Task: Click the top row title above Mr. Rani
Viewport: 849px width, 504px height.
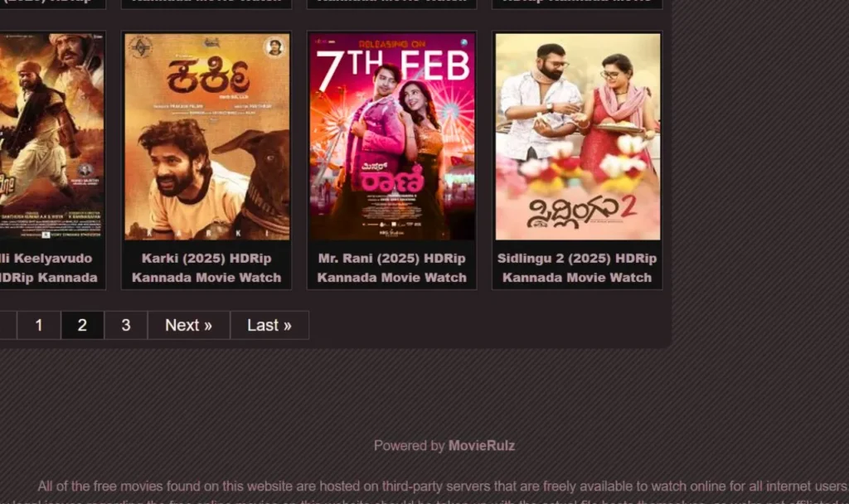Action: point(392,2)
